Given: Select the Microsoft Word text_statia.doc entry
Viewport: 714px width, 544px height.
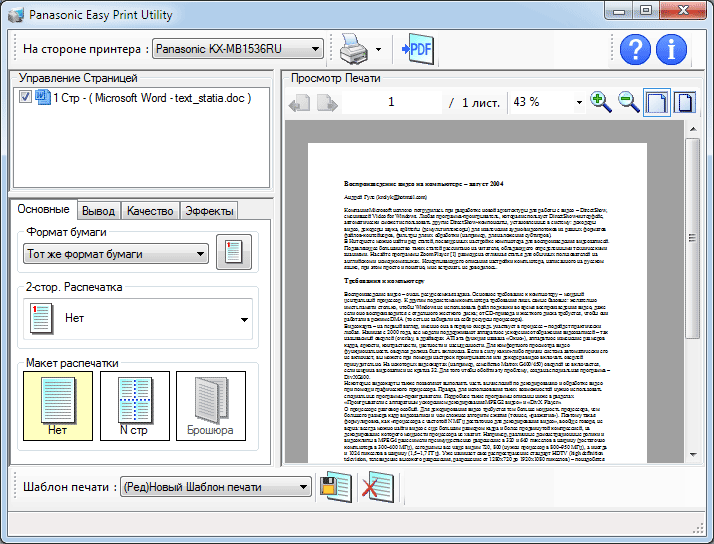Looking at the screenshot, I should [x=152, y=98].
